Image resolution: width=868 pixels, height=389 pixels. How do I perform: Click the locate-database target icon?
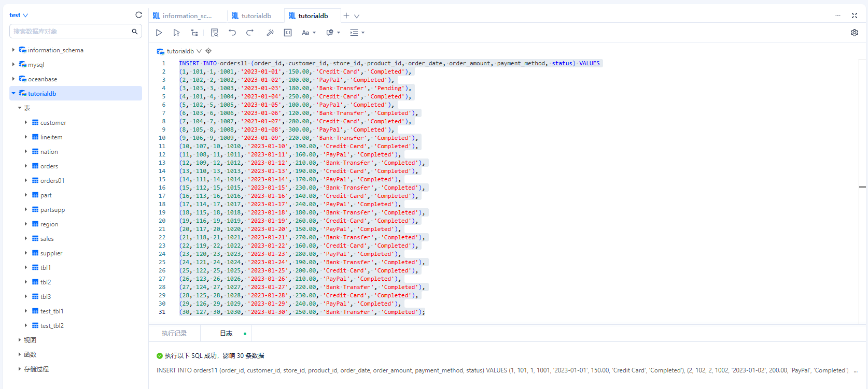(208, 51)
